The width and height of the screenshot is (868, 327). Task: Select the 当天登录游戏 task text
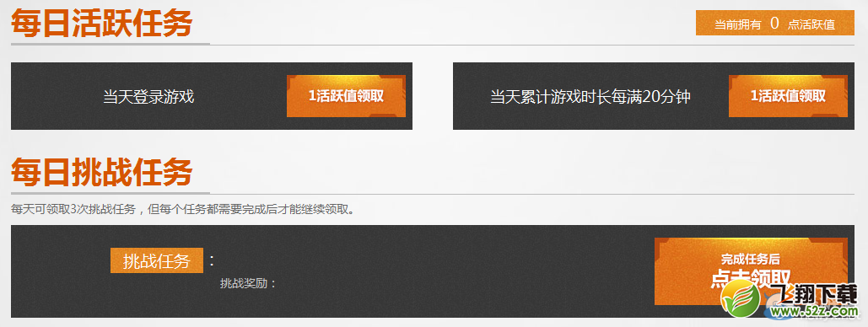149,97
